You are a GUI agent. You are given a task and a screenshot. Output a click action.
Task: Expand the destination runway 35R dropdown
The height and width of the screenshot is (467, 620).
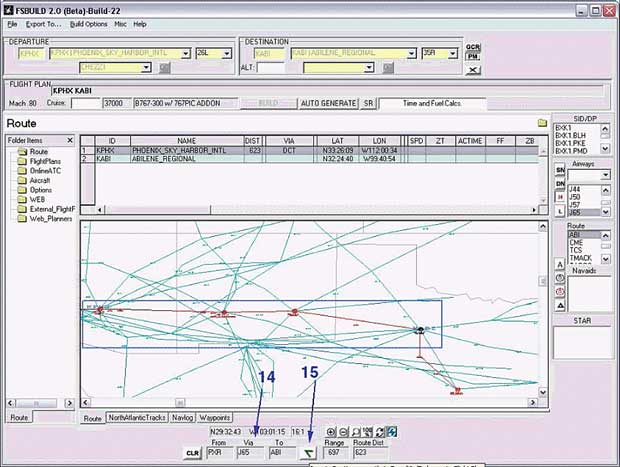tap(453, 53)
